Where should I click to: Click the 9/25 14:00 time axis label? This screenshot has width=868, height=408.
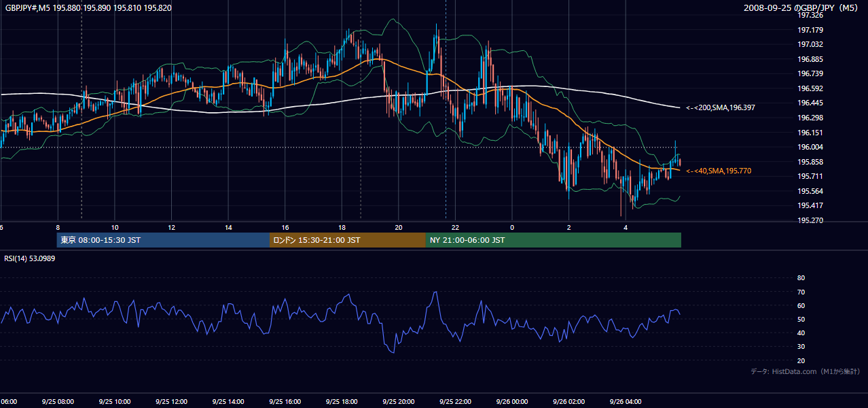click(x=228, y=401)
